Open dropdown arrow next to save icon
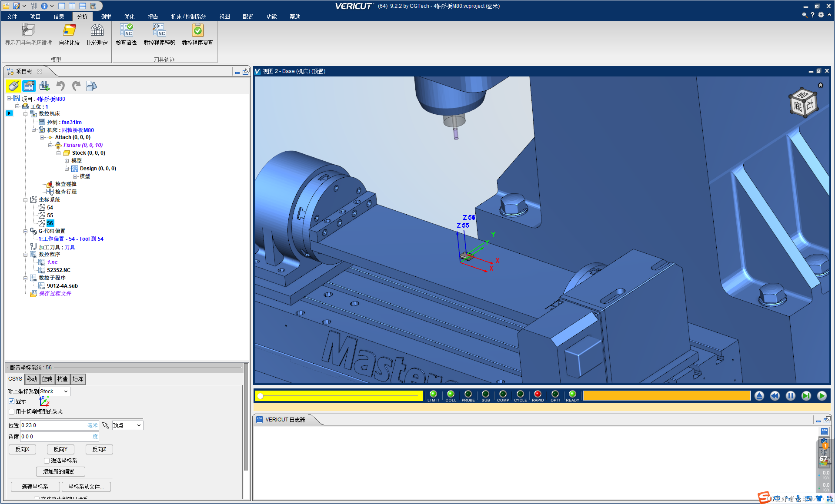 click(x=24, y=6)
